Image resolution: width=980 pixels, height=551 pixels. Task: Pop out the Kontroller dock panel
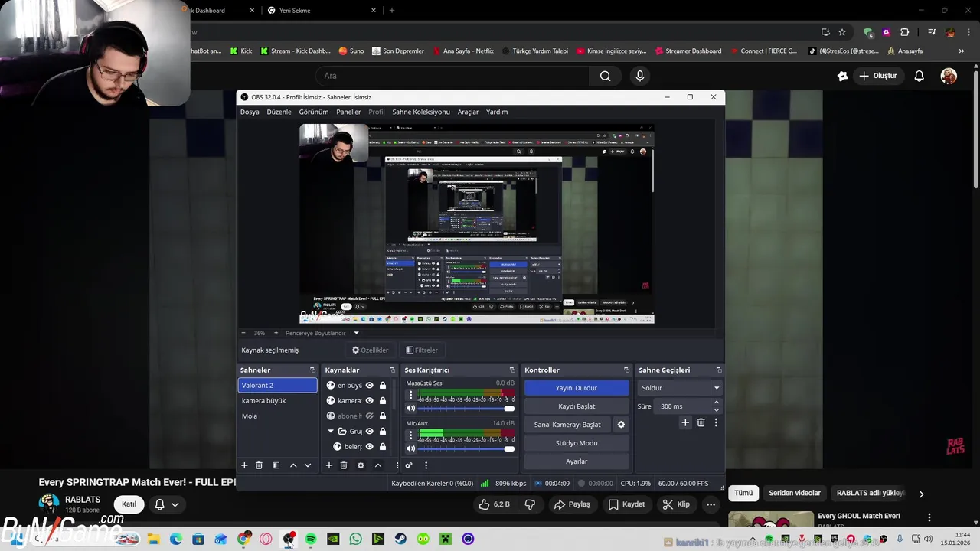[626, 370]
